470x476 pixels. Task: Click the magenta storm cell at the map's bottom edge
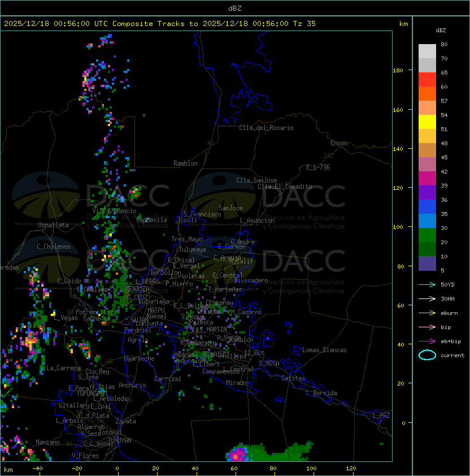[237, 454]
